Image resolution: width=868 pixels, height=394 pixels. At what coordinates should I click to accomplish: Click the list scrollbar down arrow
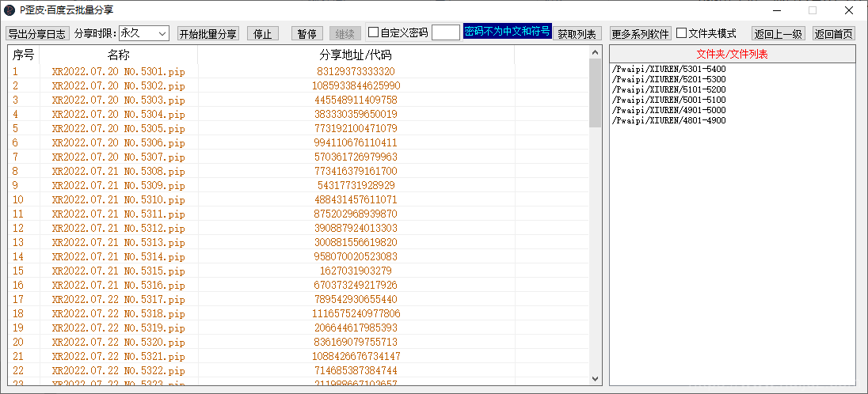coord(595,379)
